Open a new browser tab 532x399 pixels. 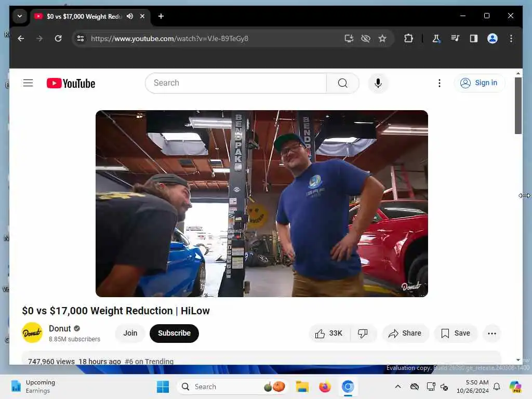(161, 16)
